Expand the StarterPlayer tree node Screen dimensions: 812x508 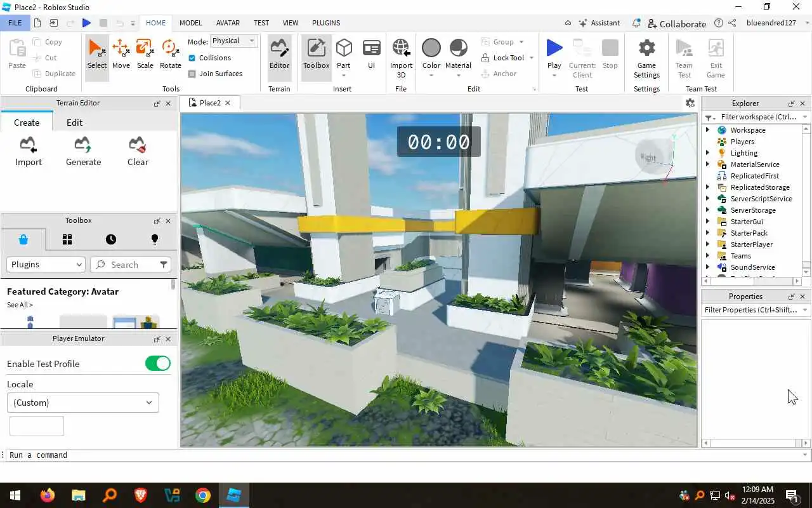(707, 244)
